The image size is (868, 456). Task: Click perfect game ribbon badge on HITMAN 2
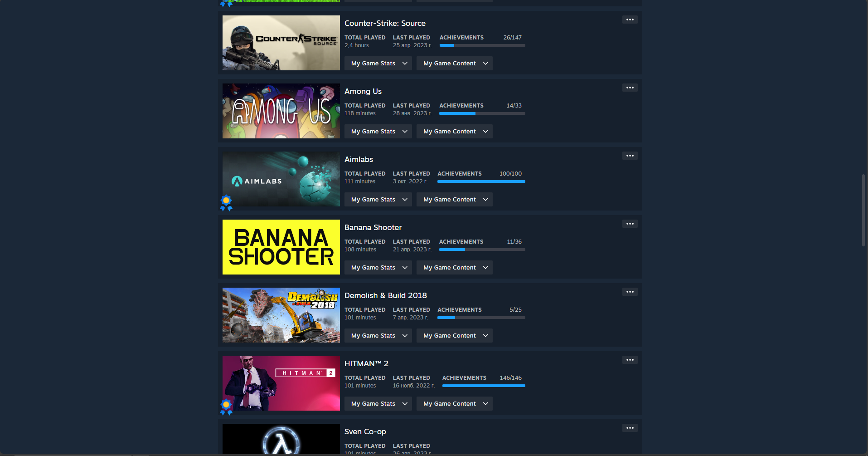coord(226,407)
